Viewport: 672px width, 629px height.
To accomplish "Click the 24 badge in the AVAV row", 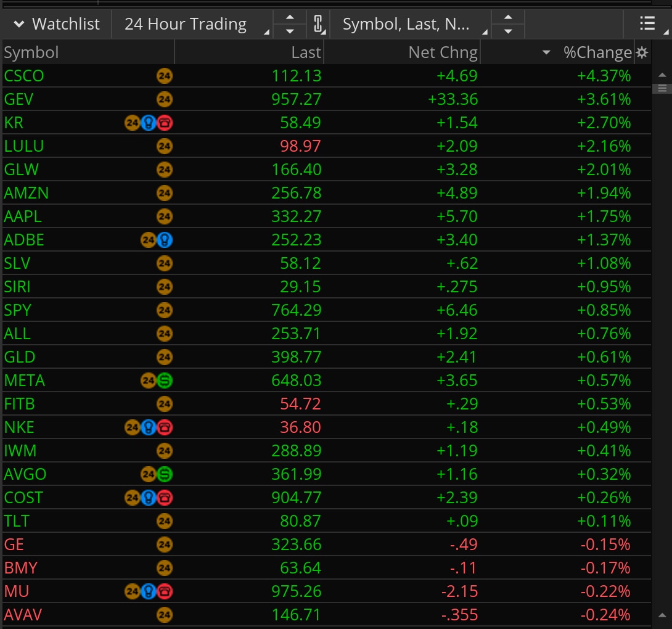I will pyautogui.click(x=164, y=615).
